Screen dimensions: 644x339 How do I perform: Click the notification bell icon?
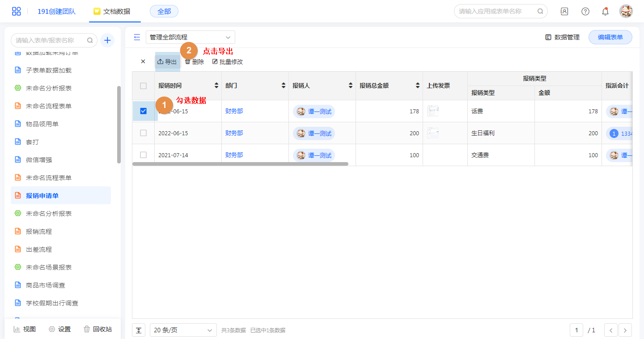tap(605, 11)
